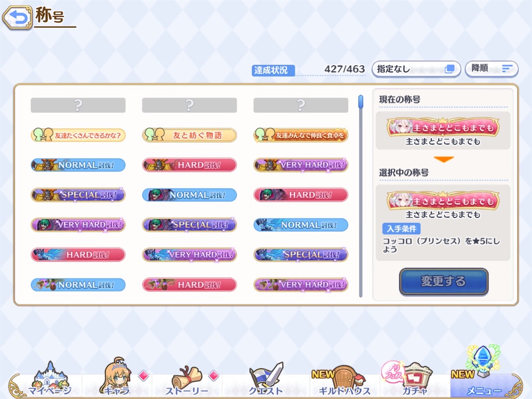The image size is (532, 399).
Task: Toggle the 降順 sort order
Action: [491, 69]
